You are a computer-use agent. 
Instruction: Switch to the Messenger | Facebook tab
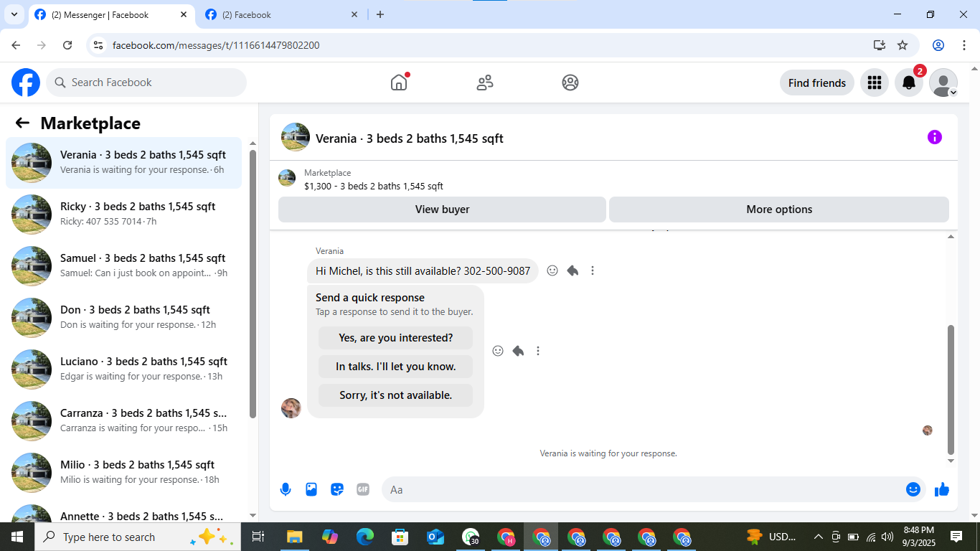pyautogui.click(x=111, y=14)
